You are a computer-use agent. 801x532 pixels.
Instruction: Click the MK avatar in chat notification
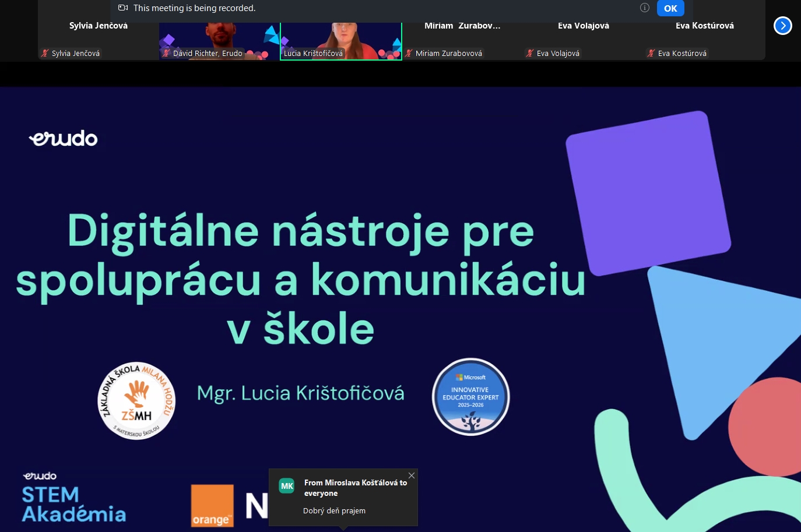pos(287,486)
